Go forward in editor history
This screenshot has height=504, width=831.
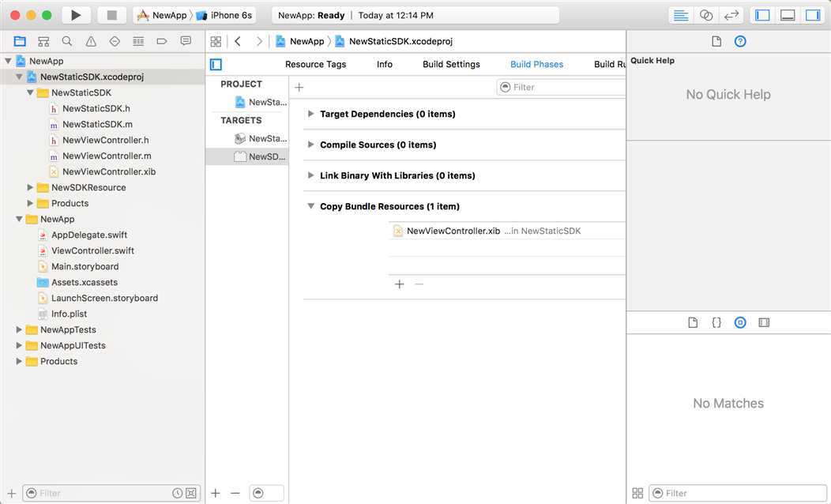pyautogui.click(x=259, y=41)
